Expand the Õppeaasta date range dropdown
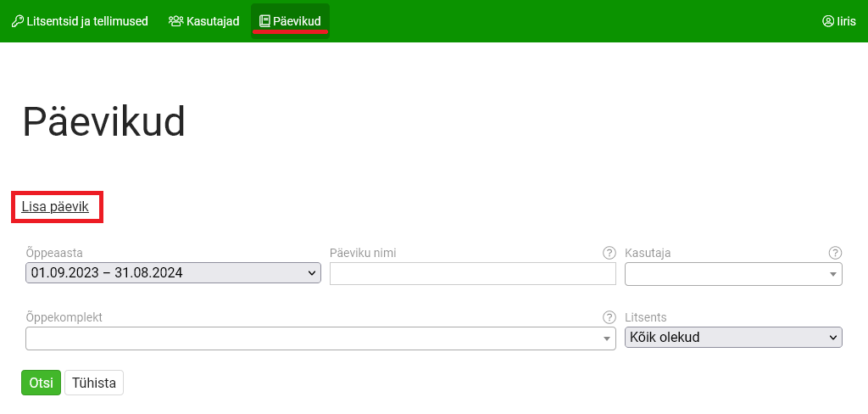This screenshot has height=414, width=868. pyautogui.click(x=173, y=273)
